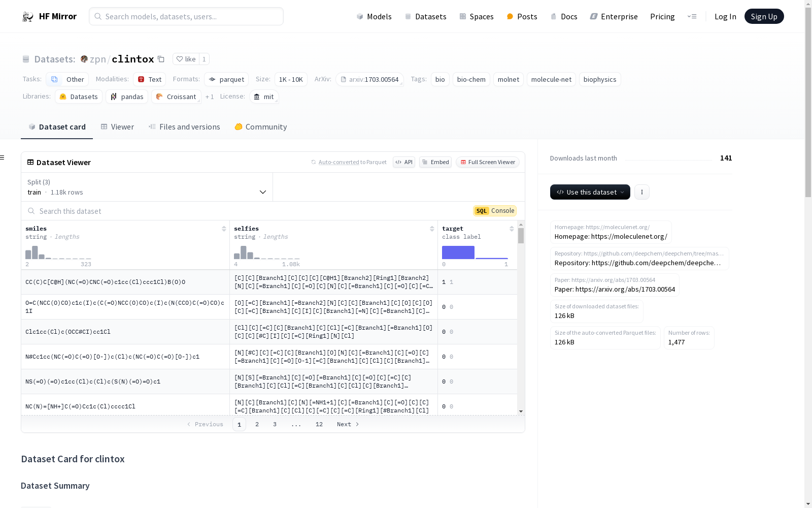Open Datasets in the top navigation
Image resolution: width=812 pixels, height=508 pixels.
425,16
